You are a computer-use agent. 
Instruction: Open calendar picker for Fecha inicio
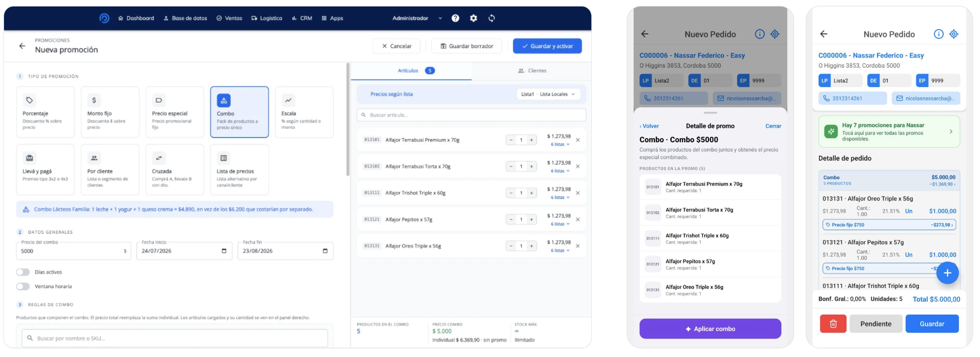click(x=224, y=251)
